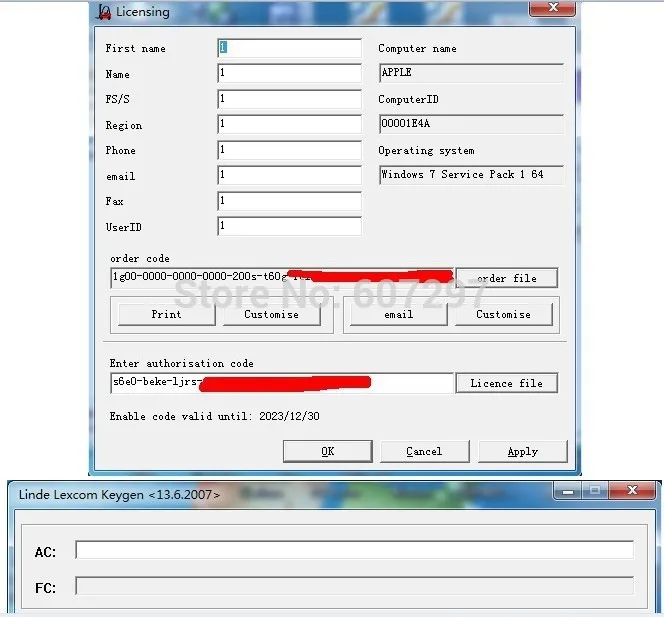664x617 pixels.
Task: Click the Cancel button
Action: click(x=425, y=451)
